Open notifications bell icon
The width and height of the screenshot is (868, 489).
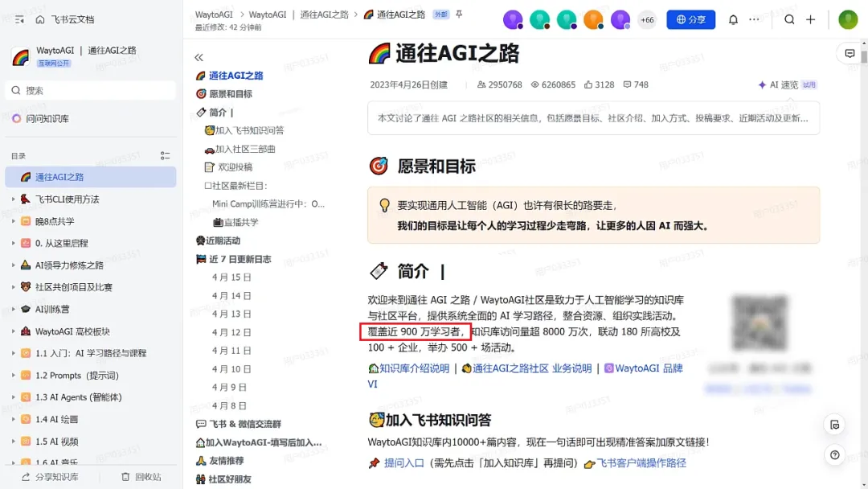733,19
